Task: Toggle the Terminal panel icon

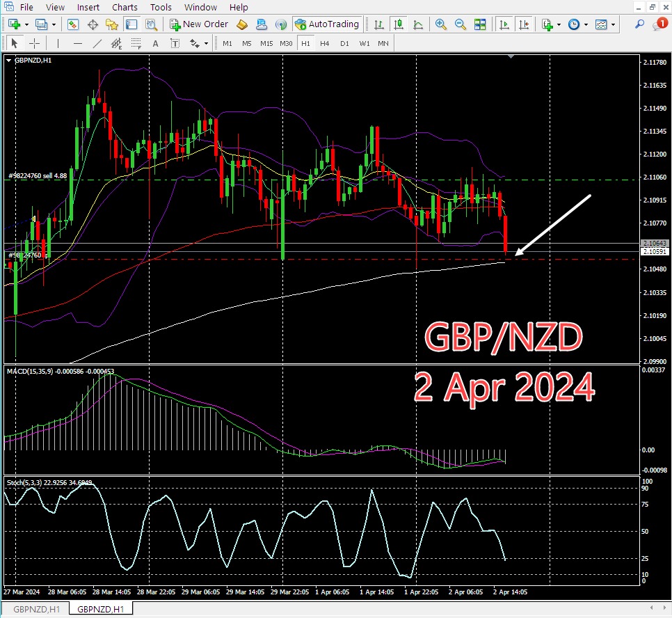Action: [131, 24]
